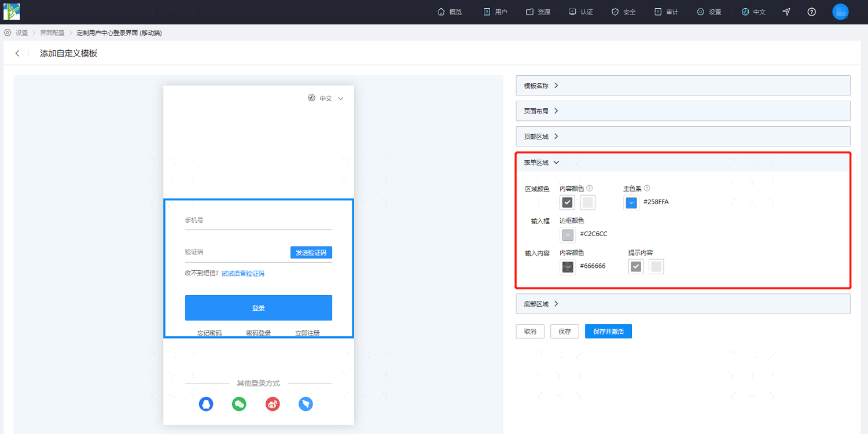Click the 保存 button

click(565, 332)
